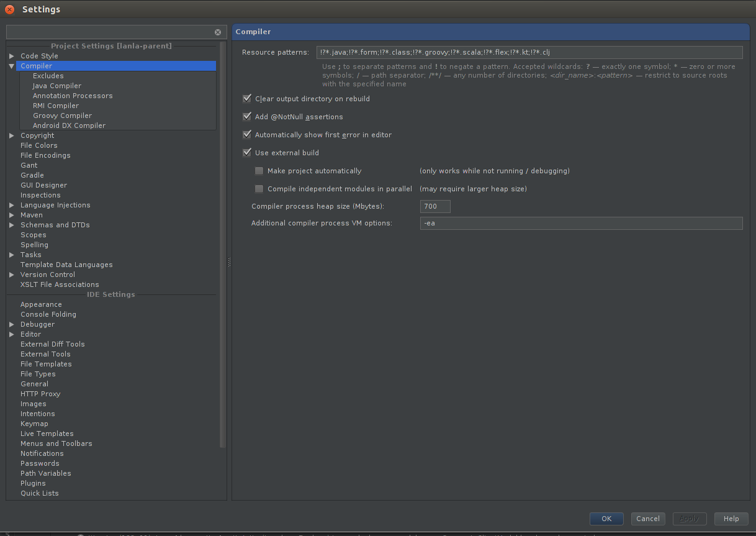Expand the Code Style node
This screenshot has width=756, height=536.
12,56
